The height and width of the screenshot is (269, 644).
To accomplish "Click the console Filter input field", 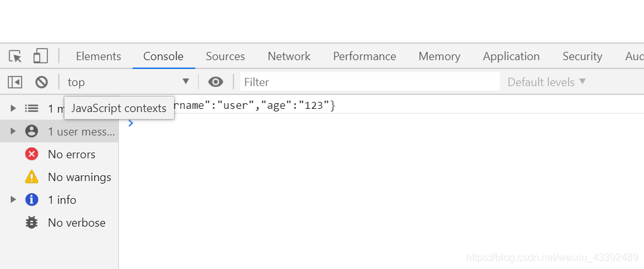I will tap(369, 82).
